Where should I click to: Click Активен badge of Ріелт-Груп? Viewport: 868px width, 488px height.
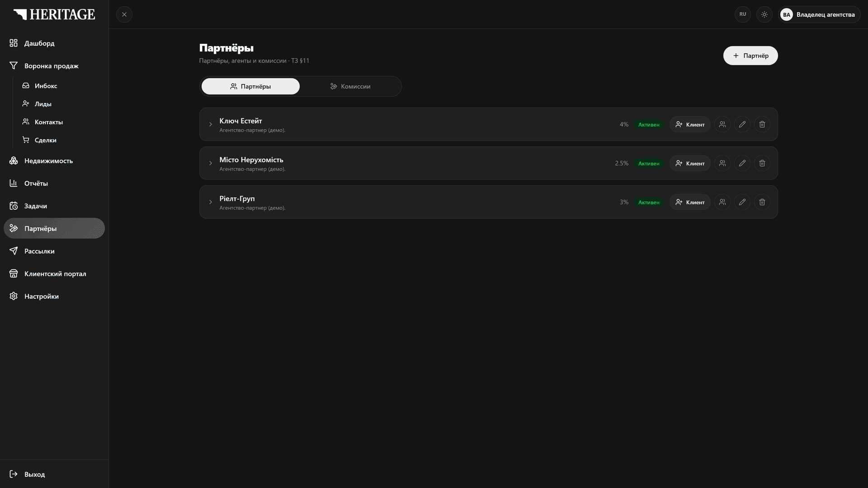point(649,202)
